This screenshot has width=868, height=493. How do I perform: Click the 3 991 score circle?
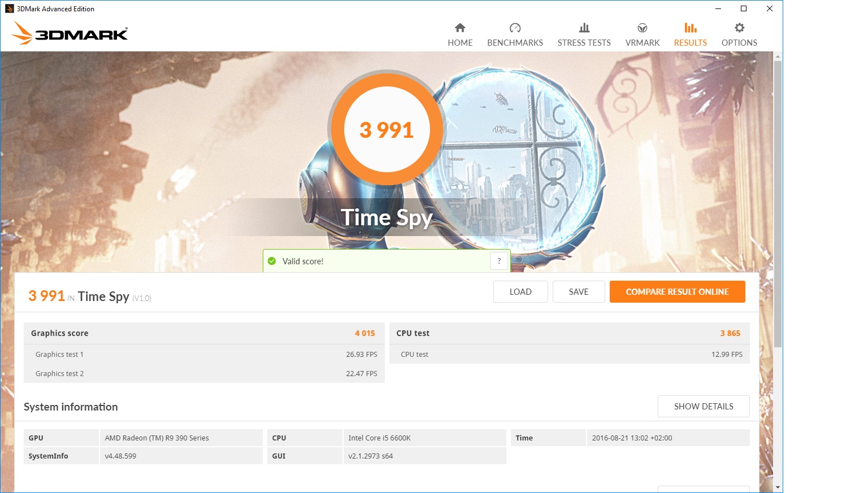point(387,130)
